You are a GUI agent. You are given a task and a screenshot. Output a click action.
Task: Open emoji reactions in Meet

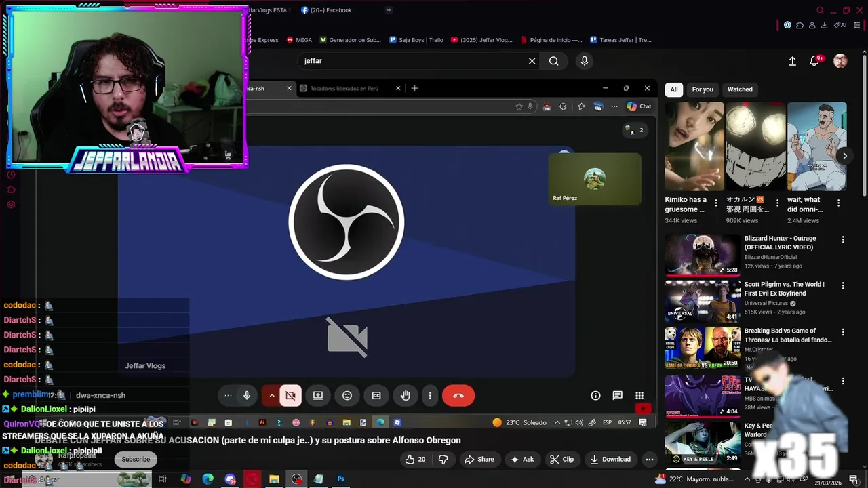click(x=347, y=395)
